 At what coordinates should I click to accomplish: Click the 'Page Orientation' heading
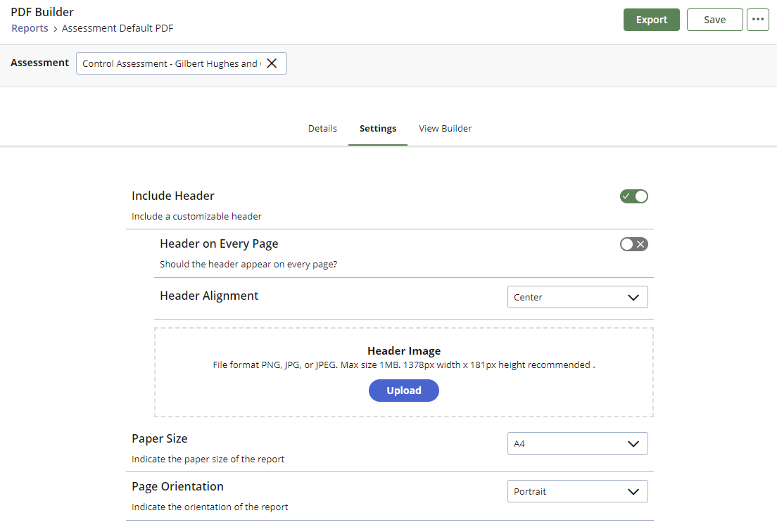pyautogui.click(x=177, y=486)
